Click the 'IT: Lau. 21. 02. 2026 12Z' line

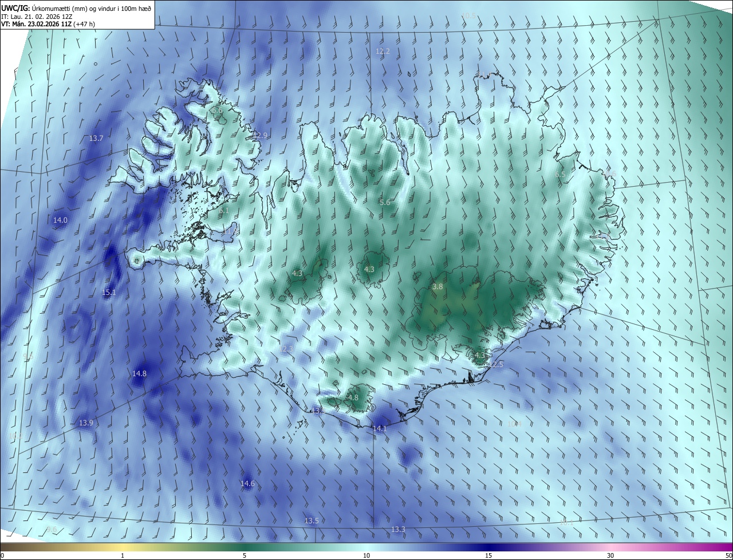point(36,17)
